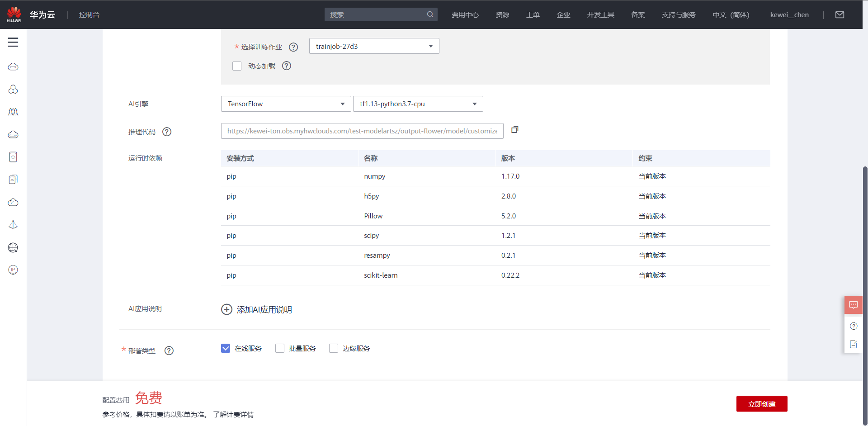The height and width of the screenshot is (426, 868).
Task: Click the 立即创建 button
Action: tap(762, 404)
